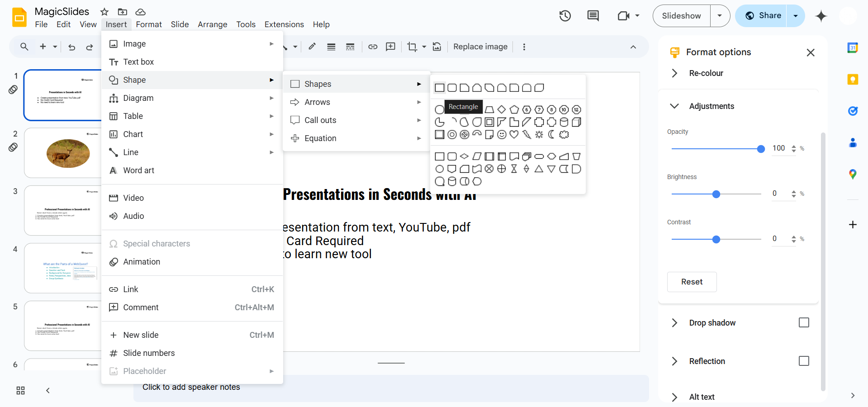This screenshot has width=868, height=407.
Task: Open Google Tasks side panel
Action: (x=853, y=111)
